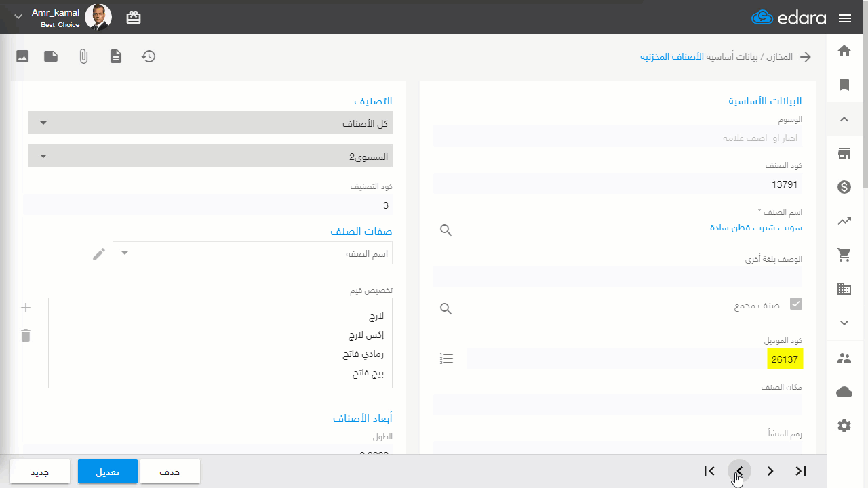The image size is (868, 488).
Task: Add a value with plus icon
Action: [x=26, y=308]
